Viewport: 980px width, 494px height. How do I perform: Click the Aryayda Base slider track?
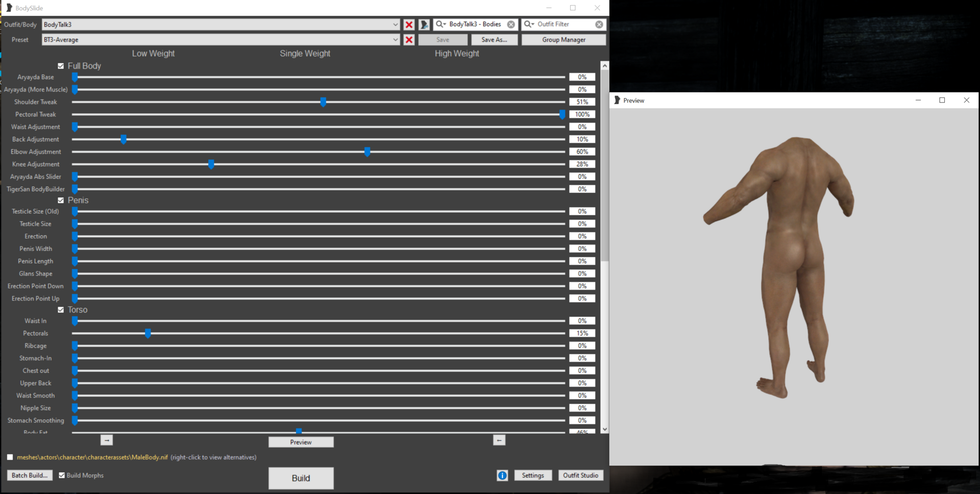coord(318,77)
